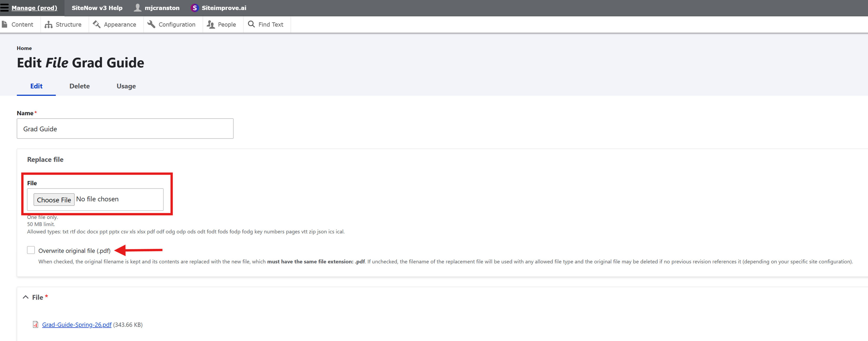Click the user avatar icon beside mjcranston
The height and width of the screenshot is (341, 868).
click(138, 7)
